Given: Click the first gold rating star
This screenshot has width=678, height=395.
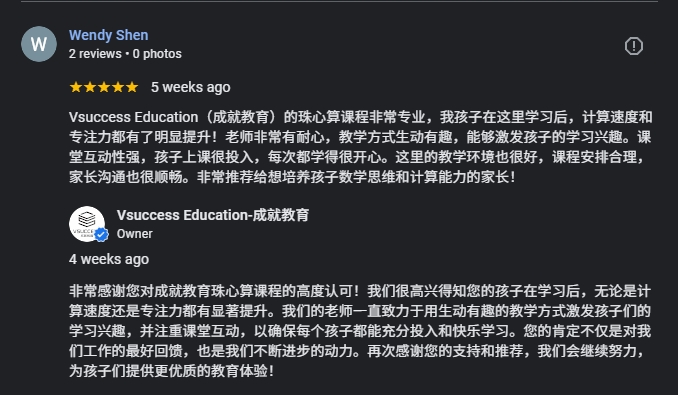Looking at the screenshot, I should tap(76, 87).
